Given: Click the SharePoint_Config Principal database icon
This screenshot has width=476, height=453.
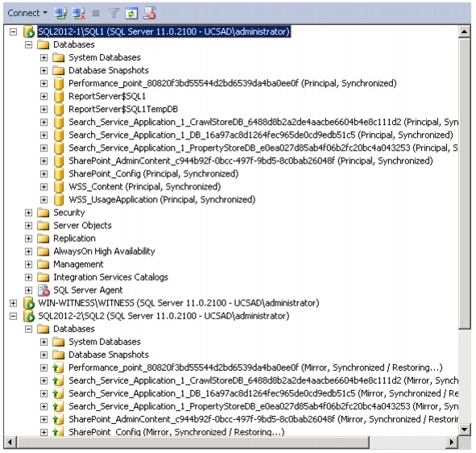Looking at the screenshot, I should pyautogui.click(x=59, y=174).
